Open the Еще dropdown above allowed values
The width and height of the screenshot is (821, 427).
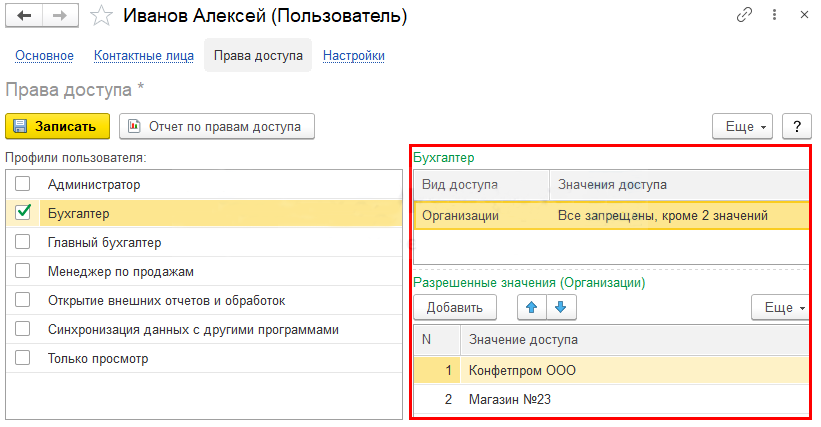click(x=781, y=307)
